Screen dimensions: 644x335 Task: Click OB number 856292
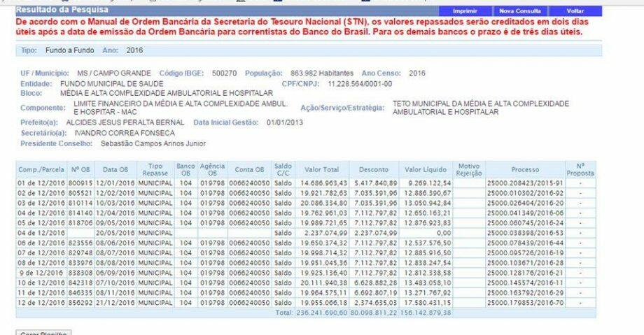80,303
